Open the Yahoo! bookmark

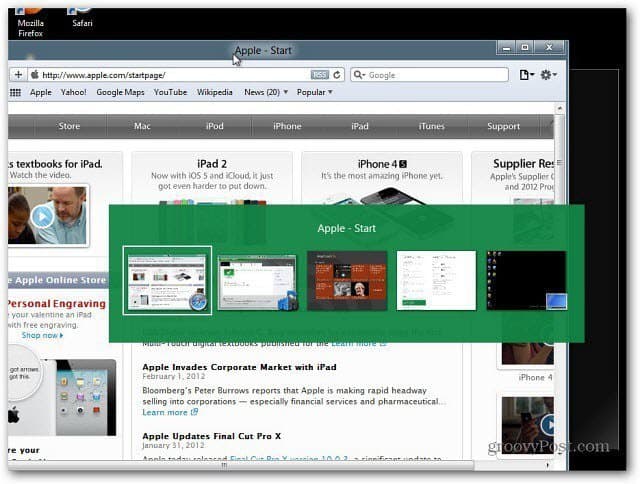pyautogui.click(x=73, y=92)
